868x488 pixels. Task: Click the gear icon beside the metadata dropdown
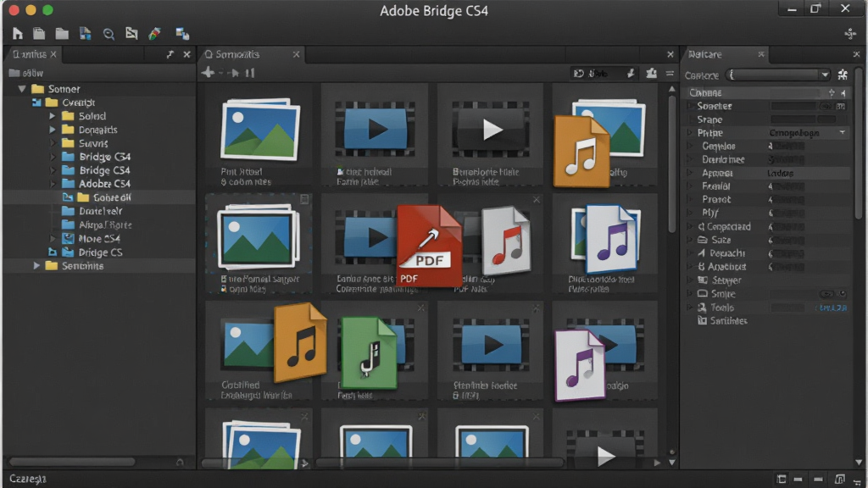pyautogui.click(x=843, y=75)
